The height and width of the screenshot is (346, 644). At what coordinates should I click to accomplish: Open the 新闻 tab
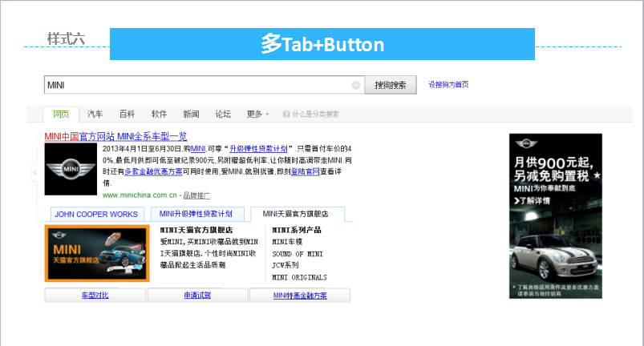click(x=191, y=114)
